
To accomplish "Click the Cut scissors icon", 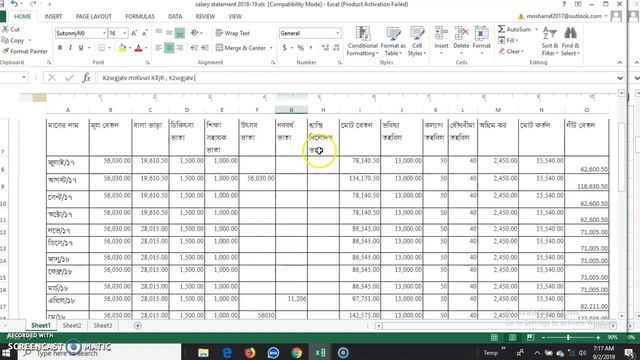I will (5, 29).
